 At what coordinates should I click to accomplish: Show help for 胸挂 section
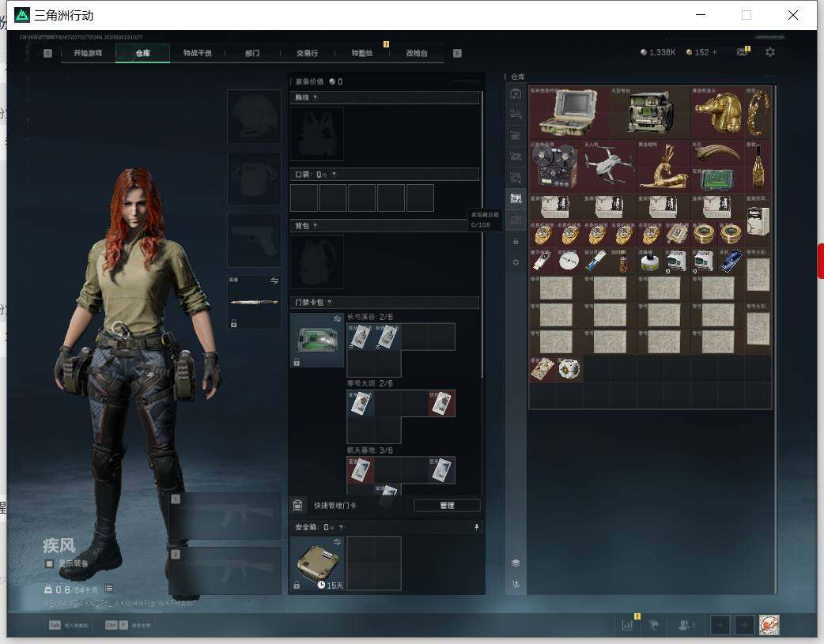point(315,98)
